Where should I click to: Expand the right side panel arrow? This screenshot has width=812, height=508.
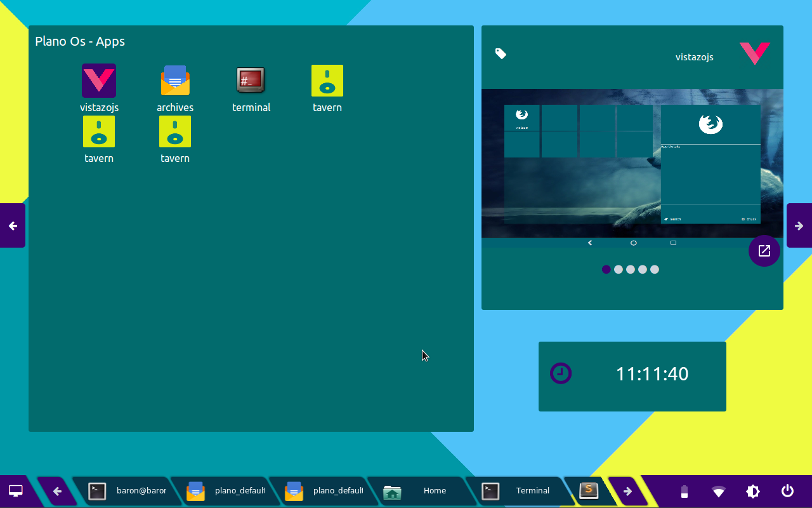pyautogui.click(x=799, y=225)
